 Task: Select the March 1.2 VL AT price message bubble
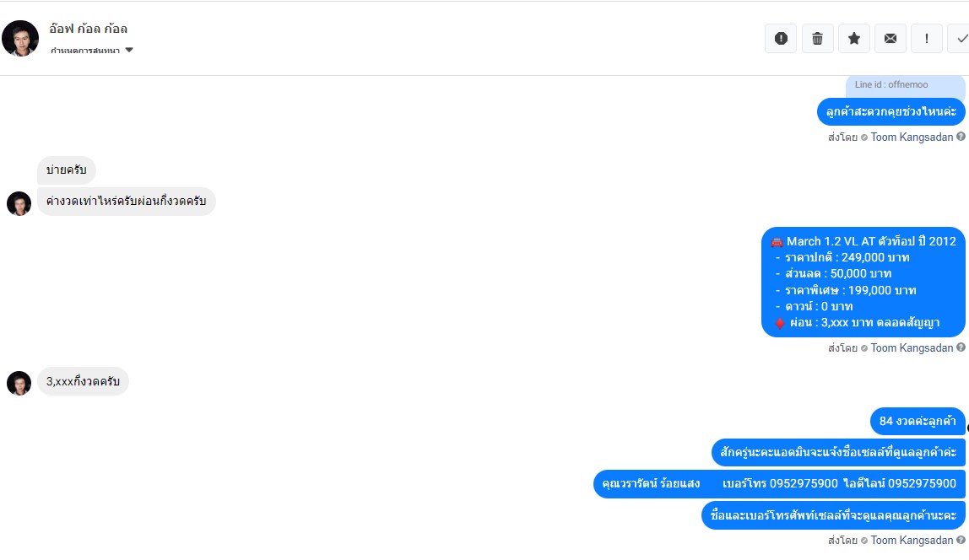[863, 282]
